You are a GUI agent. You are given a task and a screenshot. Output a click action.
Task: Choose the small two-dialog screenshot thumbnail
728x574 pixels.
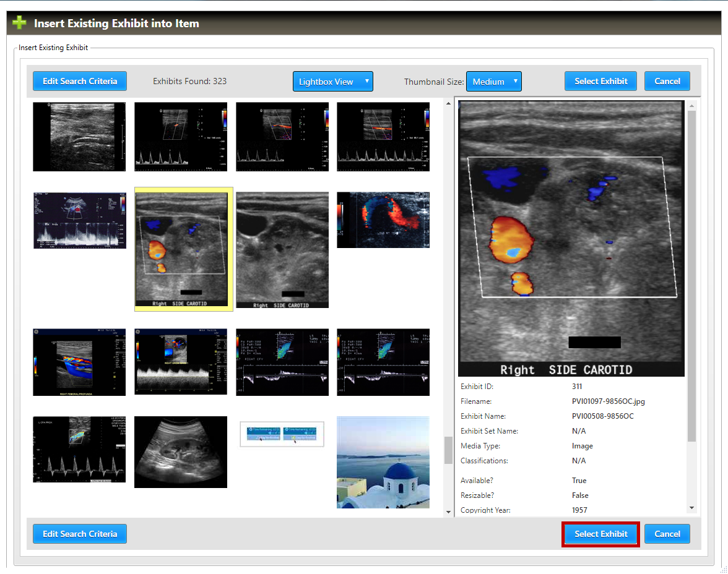[x=282, y=434]
